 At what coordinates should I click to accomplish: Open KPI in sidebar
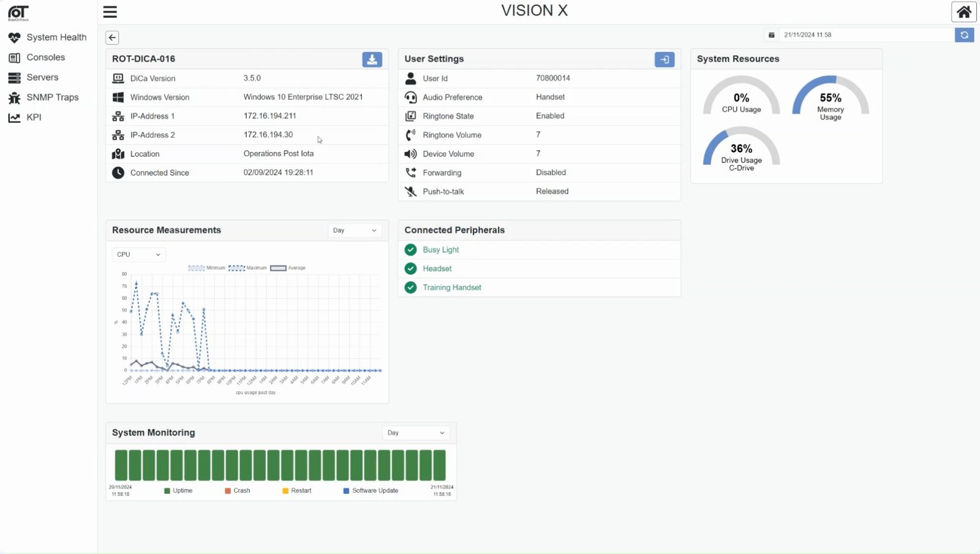click(24, 118)
